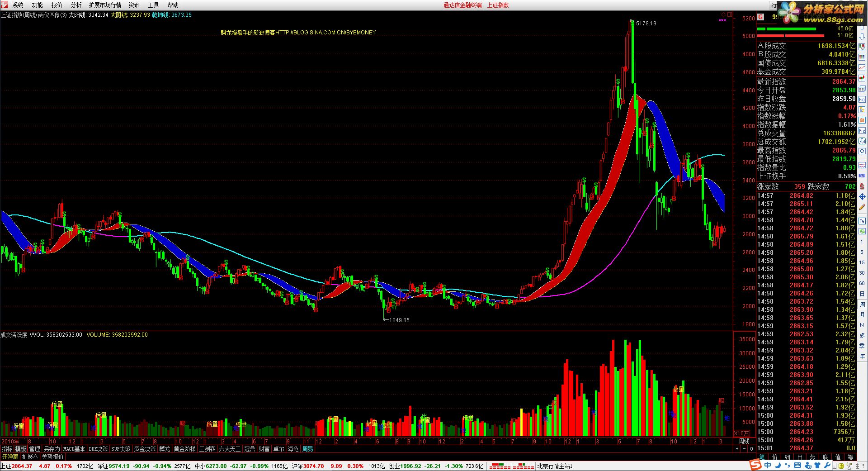Click the green refresh sidebar icon

pyautogui.click(x=862, y=231)
